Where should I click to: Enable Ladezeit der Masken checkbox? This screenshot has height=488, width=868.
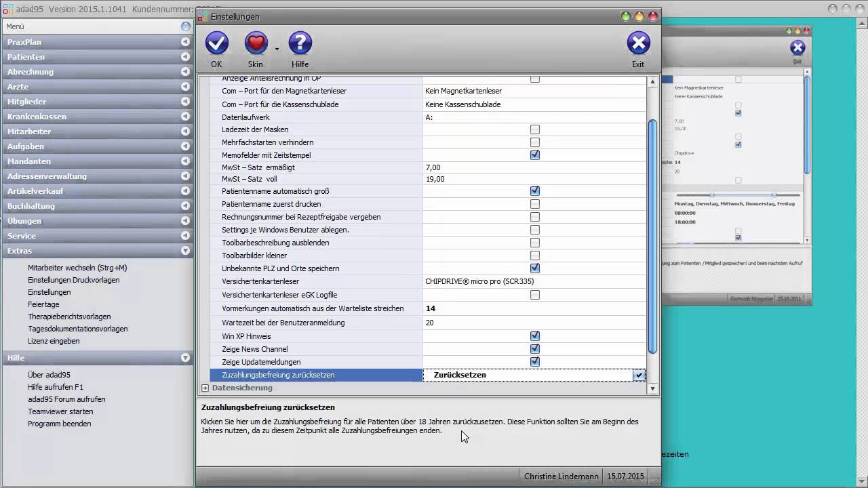[x=535, y=129]
